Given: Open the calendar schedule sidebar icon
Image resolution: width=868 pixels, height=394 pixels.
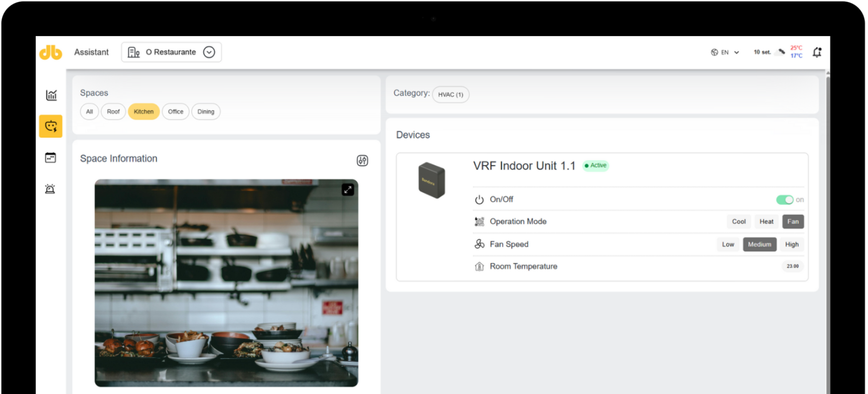Looking at the screenshot, I should 51,158.
